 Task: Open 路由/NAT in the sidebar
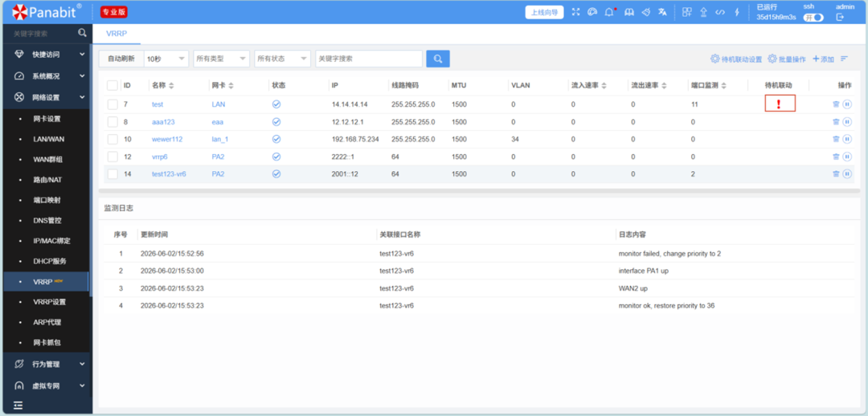click(47, 180)
